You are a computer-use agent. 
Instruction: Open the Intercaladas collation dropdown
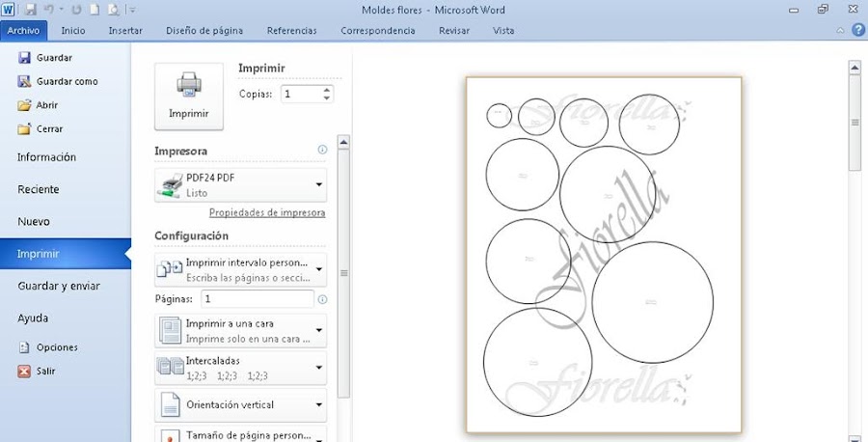[240, 368]
